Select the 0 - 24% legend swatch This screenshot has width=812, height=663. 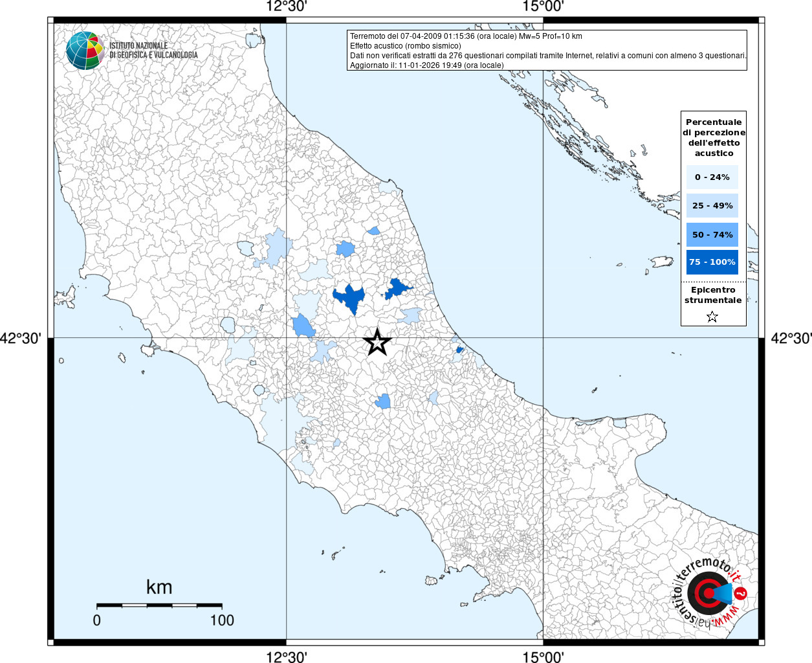click(712, 177)
